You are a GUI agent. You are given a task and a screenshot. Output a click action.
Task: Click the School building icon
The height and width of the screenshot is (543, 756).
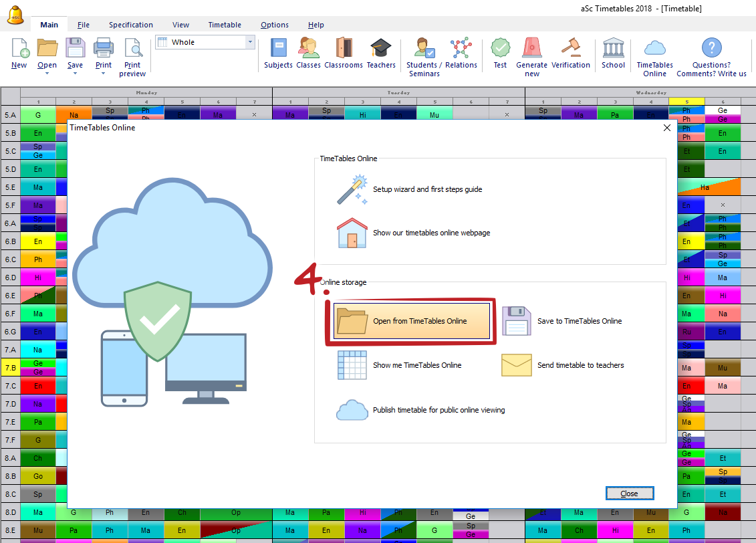pyautogui.click(x=613, y=49)
